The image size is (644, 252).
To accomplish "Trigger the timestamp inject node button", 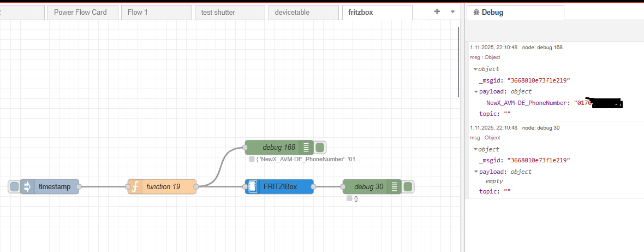I will (14, 187).
